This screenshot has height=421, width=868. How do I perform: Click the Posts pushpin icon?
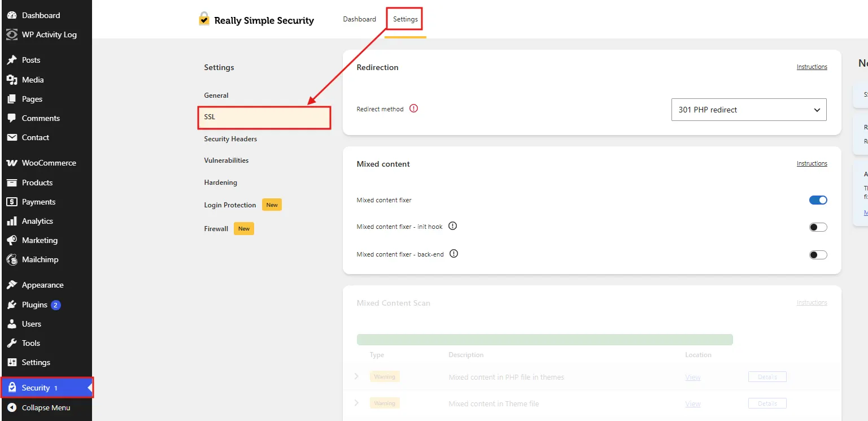point(11,60)
